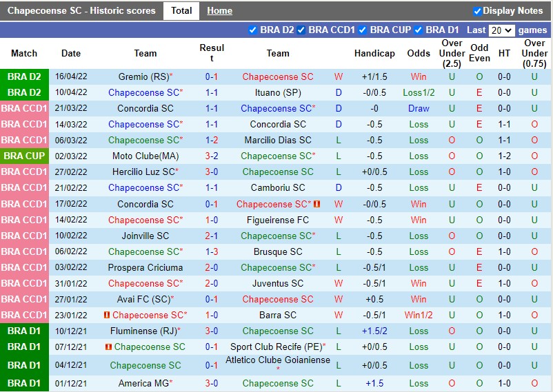This screenshot has height=392, width=553.
Task: Uncheck the BRA D2 league filter
Action: click(x=252, y=30)
